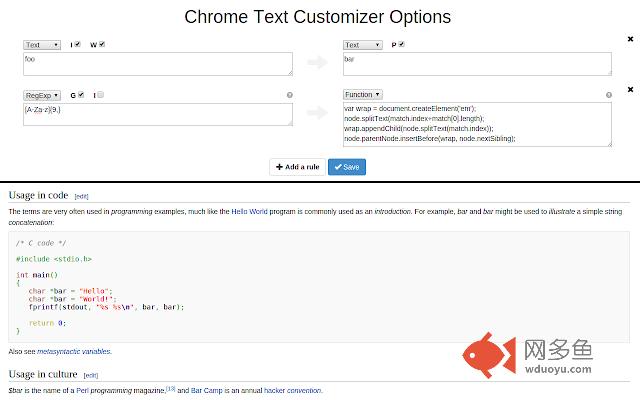Focus the bar replacement text field
640x400 pixels.
[478, 64]
